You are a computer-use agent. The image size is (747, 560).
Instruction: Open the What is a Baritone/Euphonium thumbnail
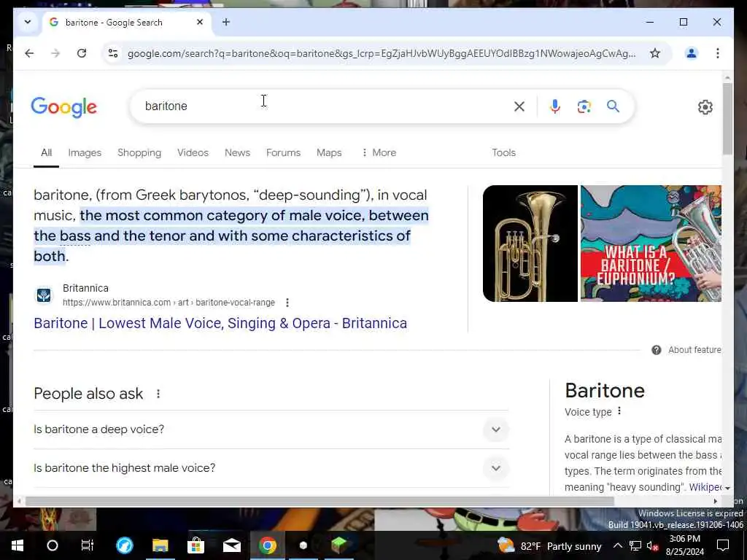[x=651, y=244]
